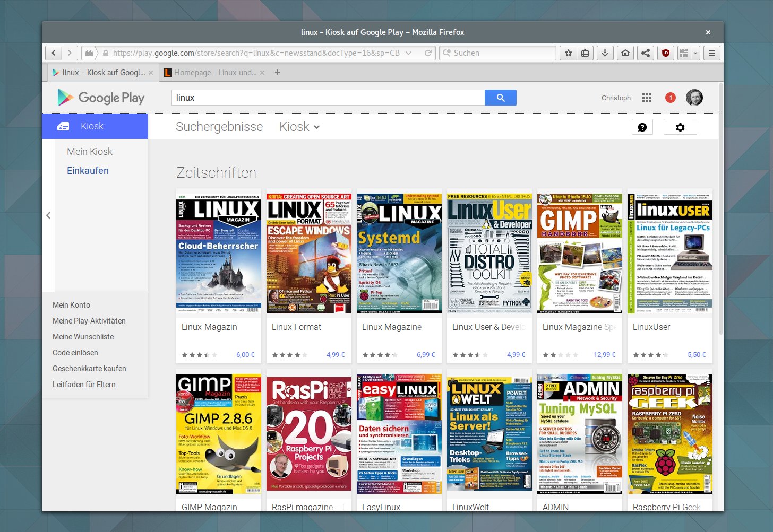Open Leitfaden für Eltern link
The height and width of the screenshot is (532, 773).
[84, 385]
